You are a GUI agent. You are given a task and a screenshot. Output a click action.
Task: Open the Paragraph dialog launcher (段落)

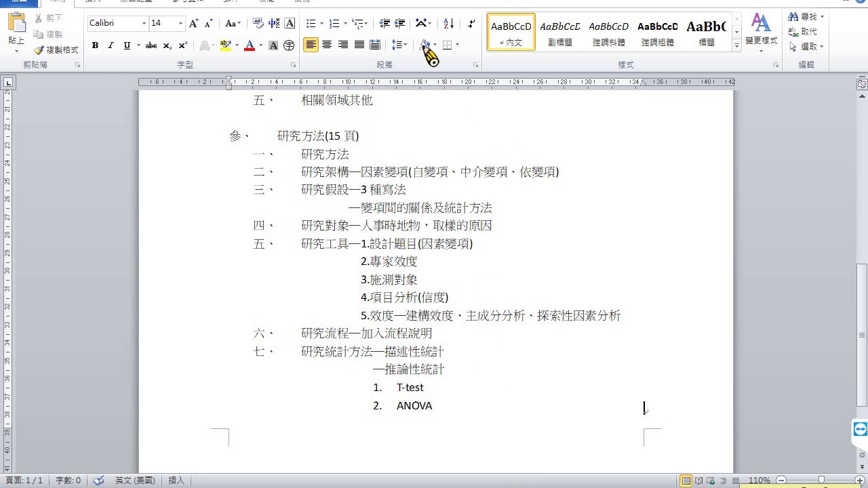pyautogui.click(x=475, y=65)
